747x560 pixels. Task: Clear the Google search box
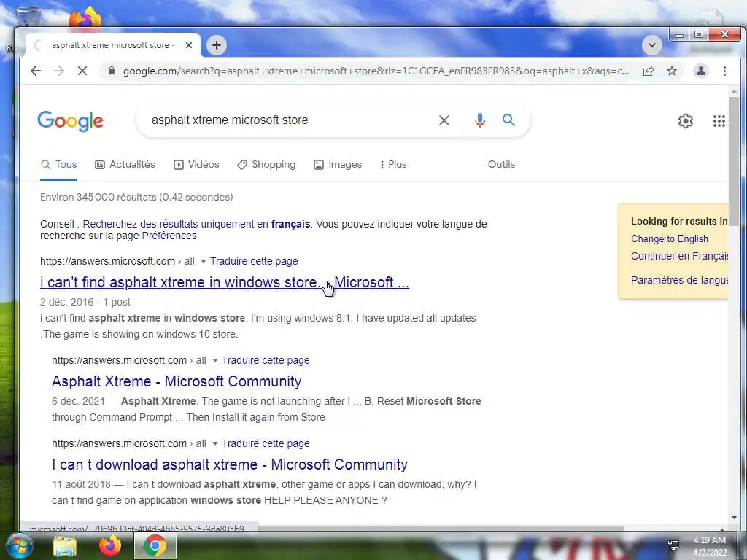click(444, 120)
